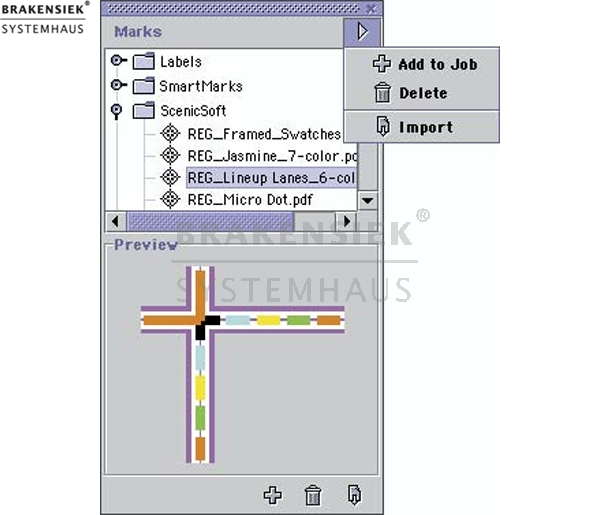Click the SmartMarks folder icon

coord(144,86)
